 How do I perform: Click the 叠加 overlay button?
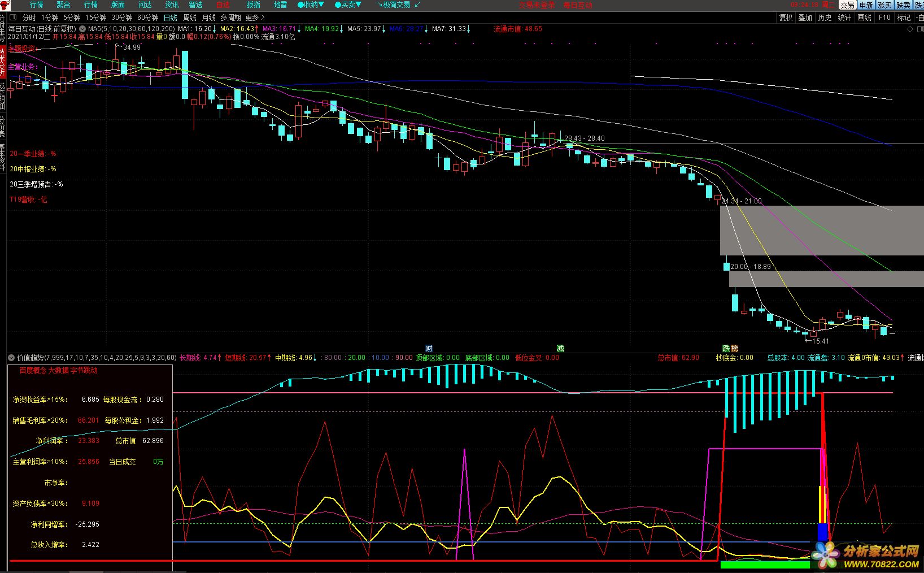[805, 18]
